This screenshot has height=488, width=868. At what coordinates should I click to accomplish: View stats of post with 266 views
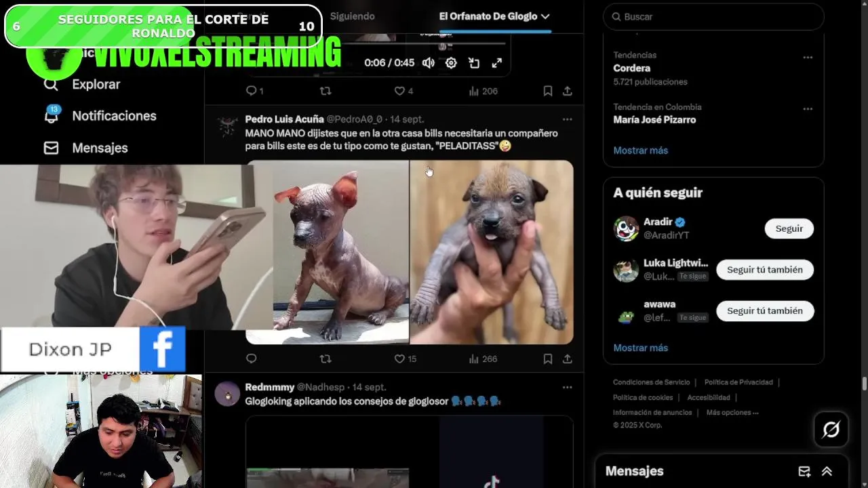pyautogui.click(x=483, y=359)
